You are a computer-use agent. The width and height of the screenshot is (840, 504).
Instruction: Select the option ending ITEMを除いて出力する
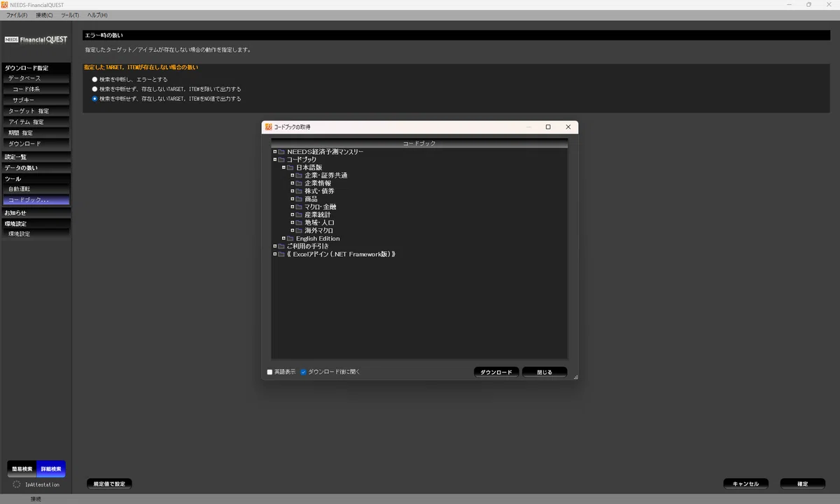click(95, 90)
